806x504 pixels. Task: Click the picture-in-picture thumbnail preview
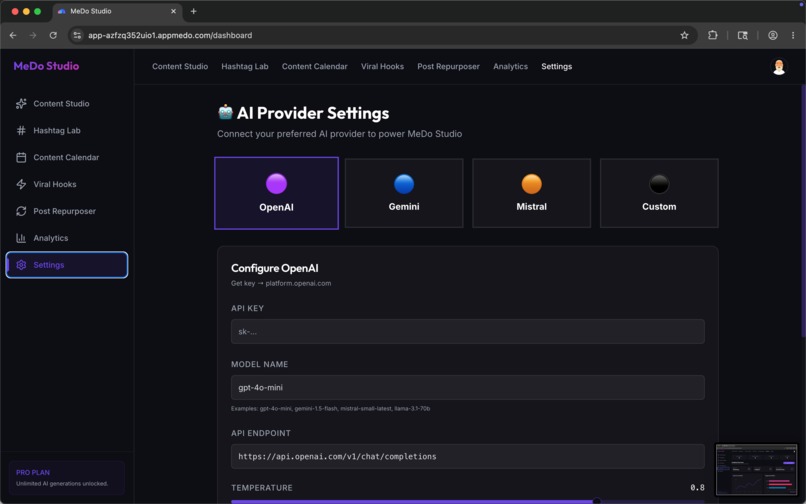pos(756,470)
